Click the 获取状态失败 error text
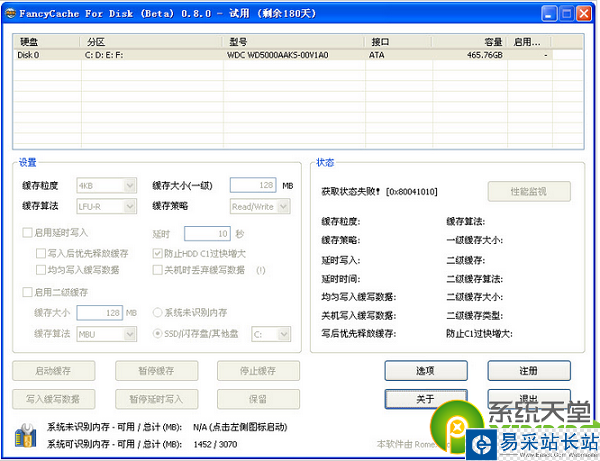 click(379, 191)
